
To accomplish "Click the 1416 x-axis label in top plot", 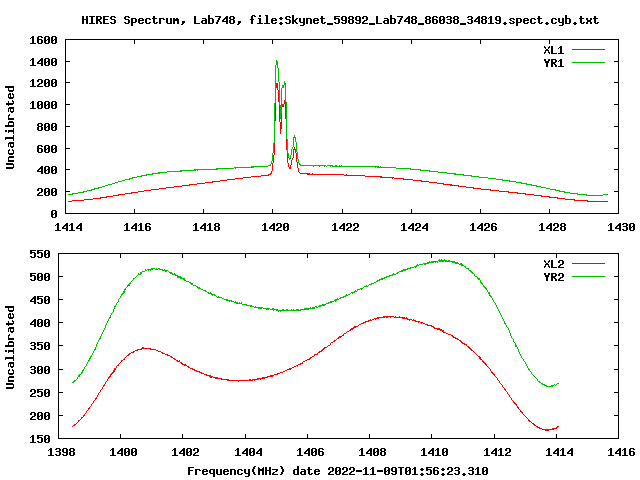I will coord(137,227).
